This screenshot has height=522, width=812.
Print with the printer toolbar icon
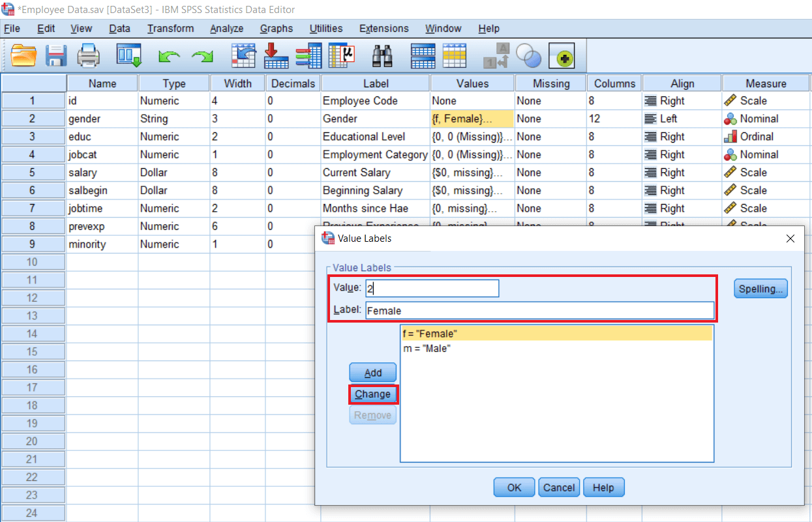[89, 56]
